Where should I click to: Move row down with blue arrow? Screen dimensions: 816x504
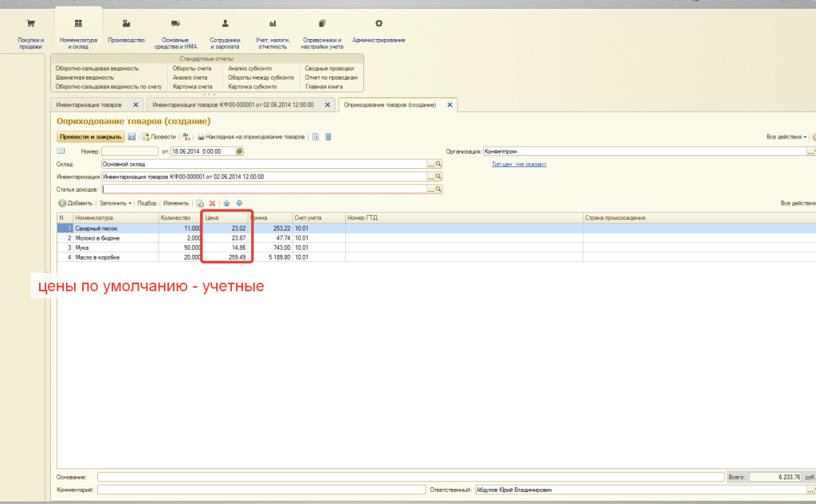[x=239, y=203]
